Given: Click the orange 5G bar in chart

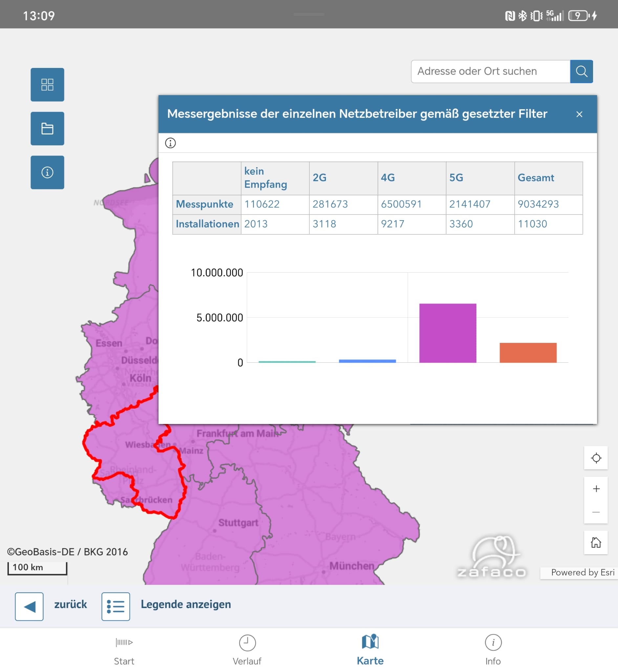Looking at the screenshot, I should click(x=528, y=352).
